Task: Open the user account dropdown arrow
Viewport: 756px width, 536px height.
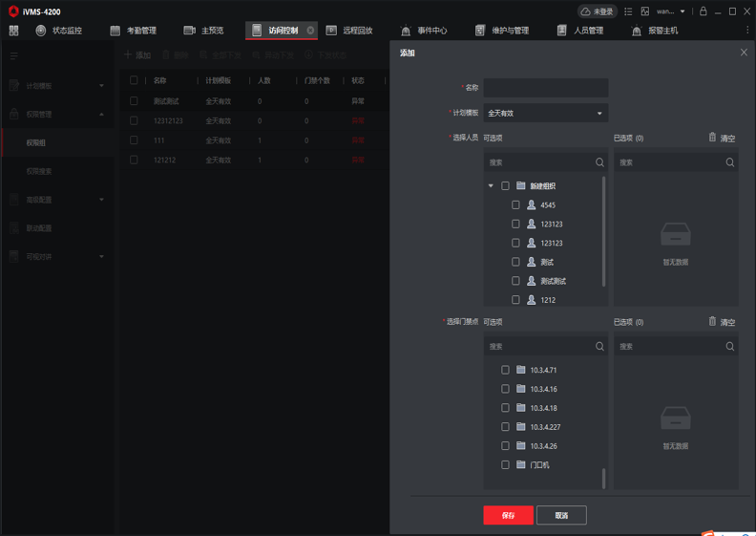Action: [682, 11]
